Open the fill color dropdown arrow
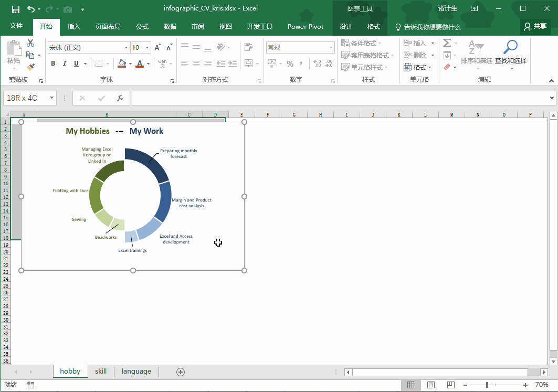 pyautogui.click(x=130, y=63)
